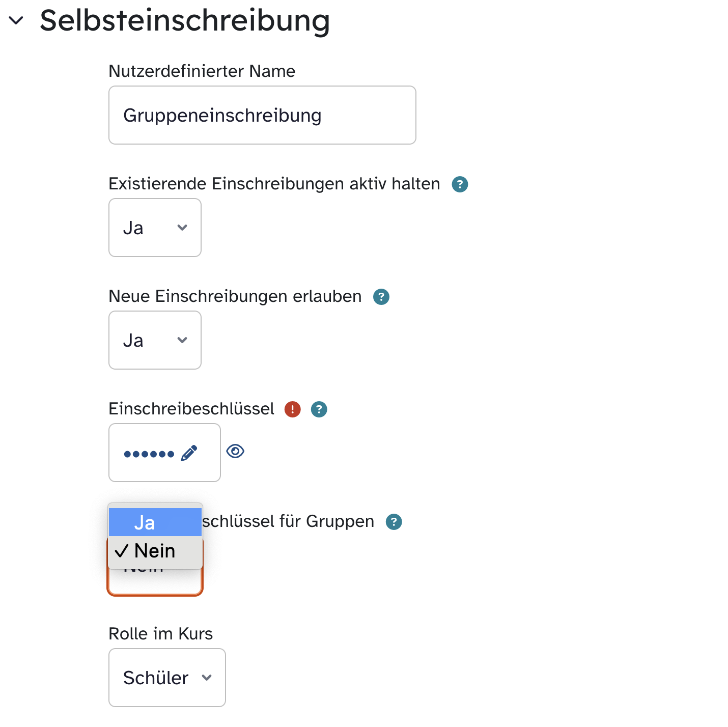Reveal the Einschreibeschlüssel with the eye icon
Viewport: 728px width, 727px height.
click(235, 451)
